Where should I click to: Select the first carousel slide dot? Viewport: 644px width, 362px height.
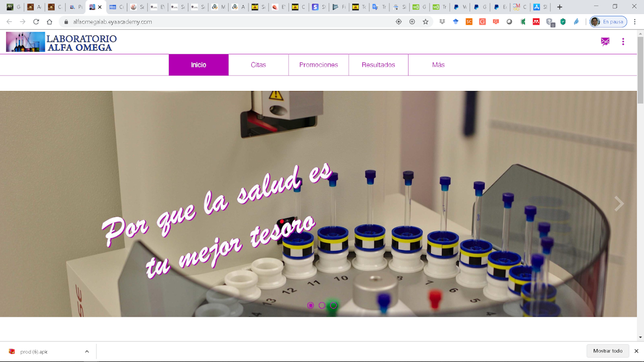311,305
